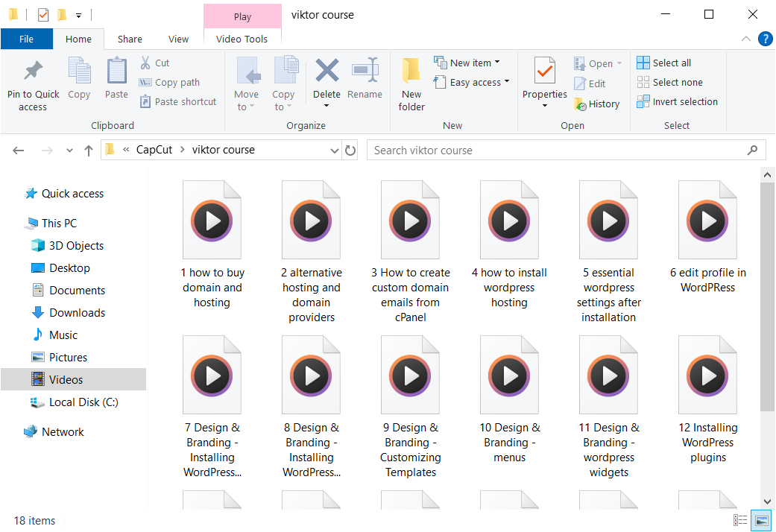Click the Properties checkmark icon
This screenshot has width=776, height=532.
(544, 71)
